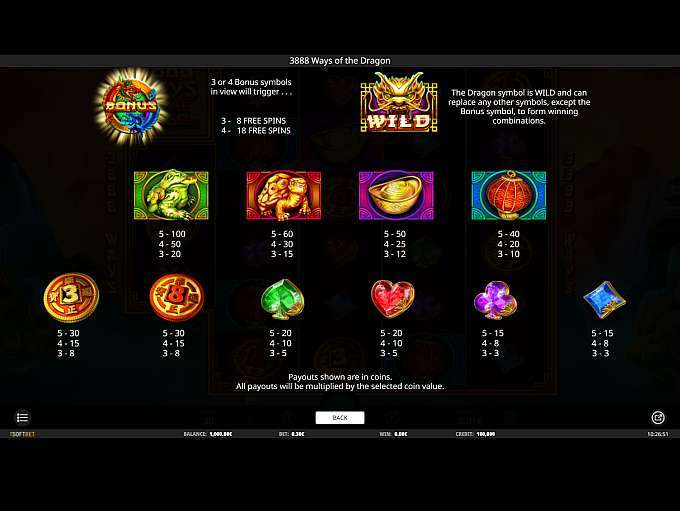Click the 3888 Ways of the Dragon title

click(340, 61)
